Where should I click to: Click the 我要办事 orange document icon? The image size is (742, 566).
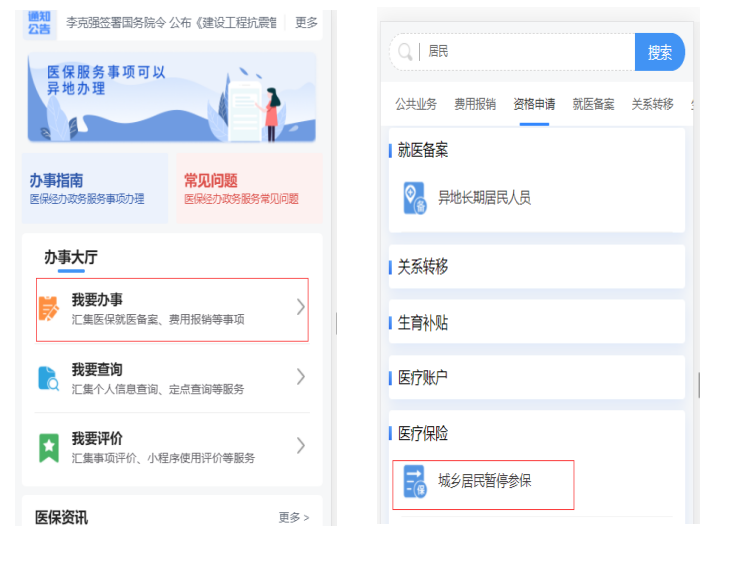(x=49, y=309)
